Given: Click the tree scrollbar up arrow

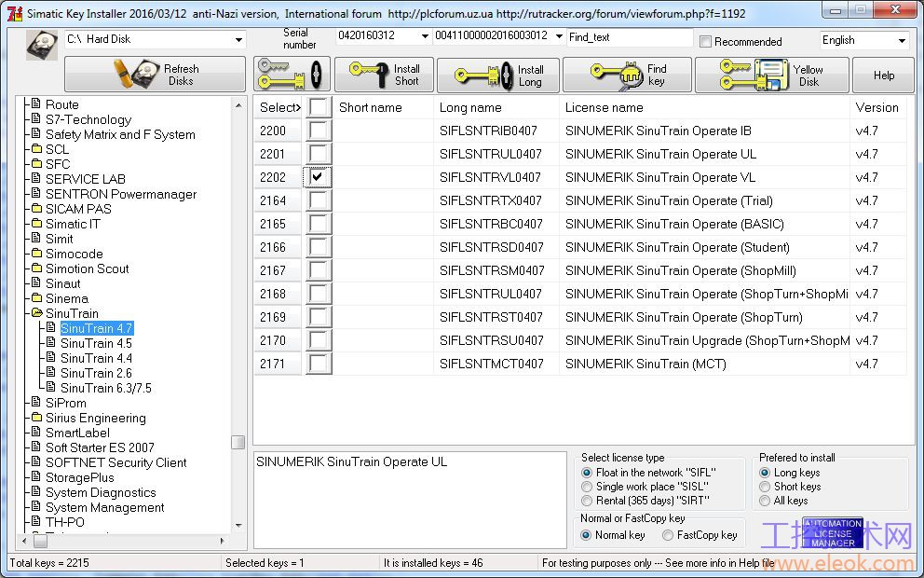Looking at the screenshot, I should click(238, 105).
